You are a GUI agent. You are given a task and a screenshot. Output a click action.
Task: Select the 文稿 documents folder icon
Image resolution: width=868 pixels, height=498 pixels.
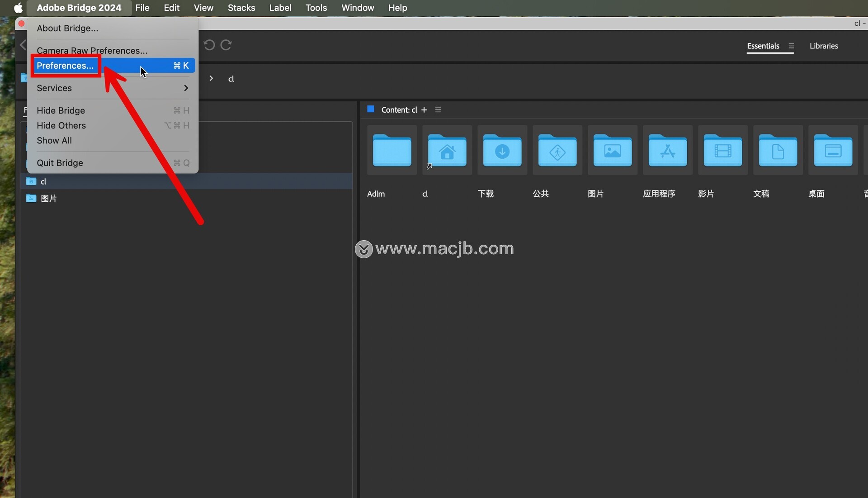tap(778, 150)
